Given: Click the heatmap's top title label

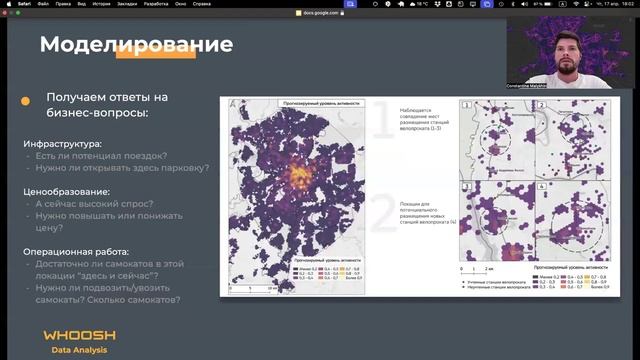Looking at the screenshot, I should click(x=321, y=103).
